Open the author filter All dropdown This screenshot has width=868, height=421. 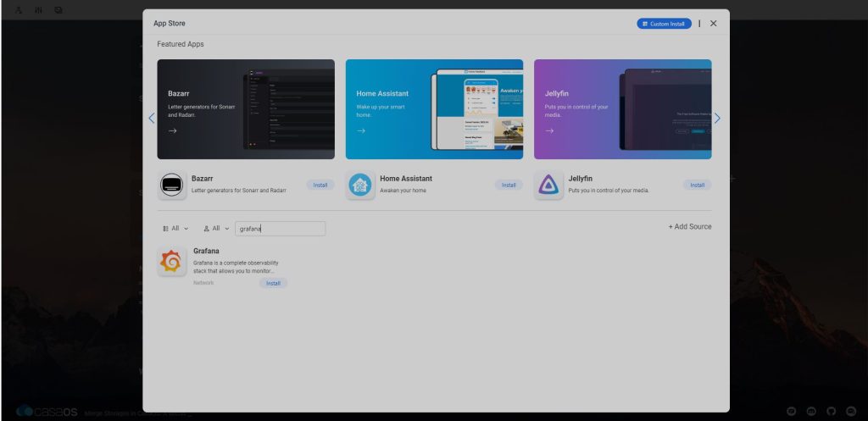tap(216, 229)
